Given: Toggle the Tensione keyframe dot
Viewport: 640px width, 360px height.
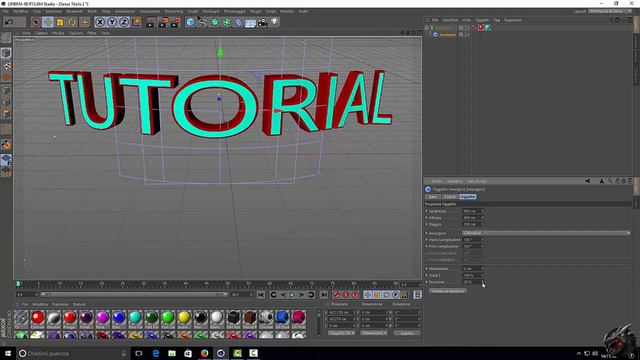Looking at the screenshot, I should pos(427,282).
